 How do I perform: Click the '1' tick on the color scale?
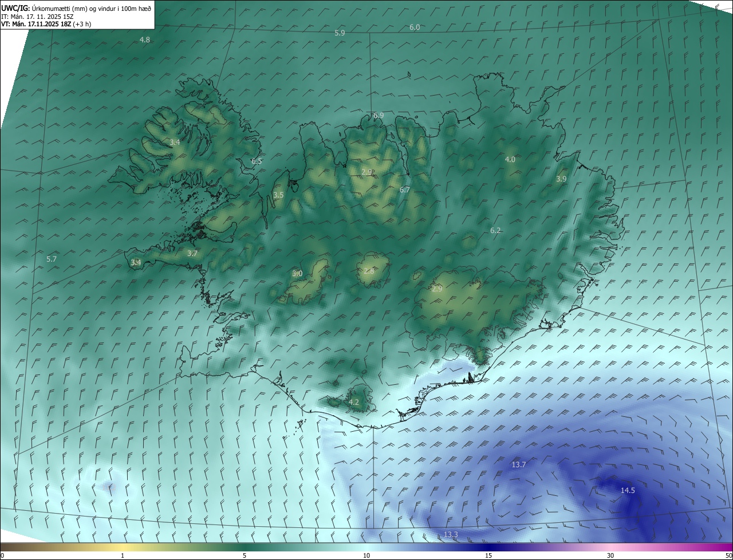[123, 555]
